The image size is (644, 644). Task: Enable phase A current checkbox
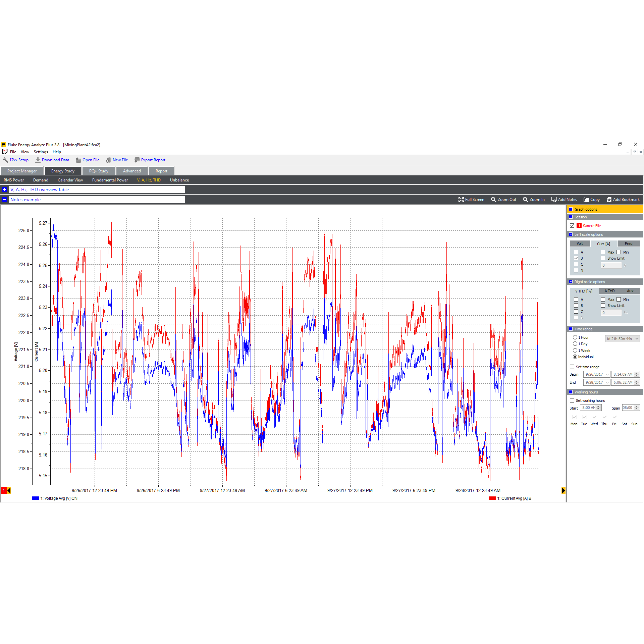[576, 252]
